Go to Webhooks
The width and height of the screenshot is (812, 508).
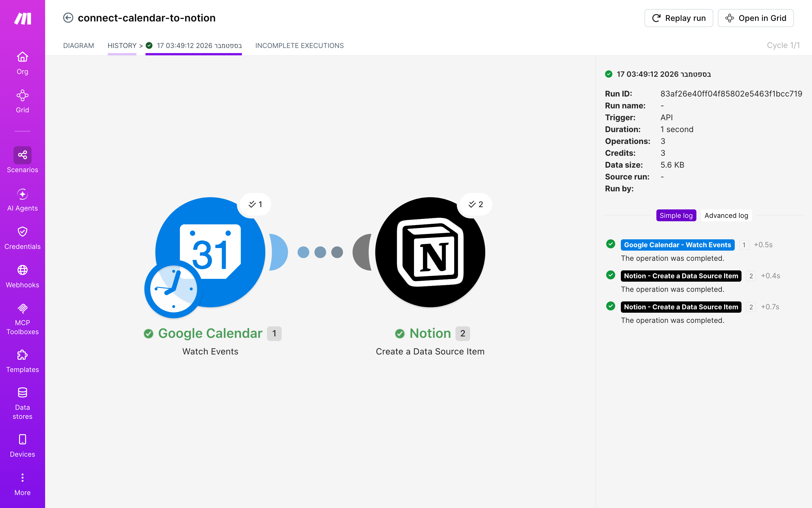coord(23,277)
